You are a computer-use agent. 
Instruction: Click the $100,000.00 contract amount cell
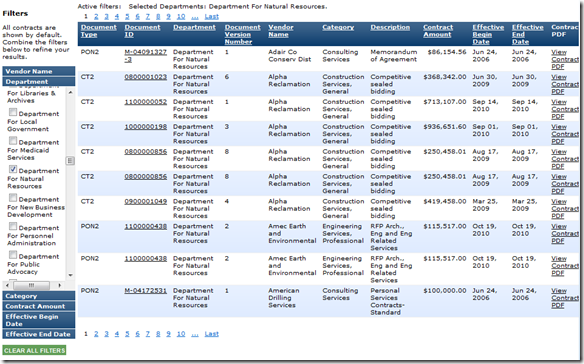(x=445, y=291)
